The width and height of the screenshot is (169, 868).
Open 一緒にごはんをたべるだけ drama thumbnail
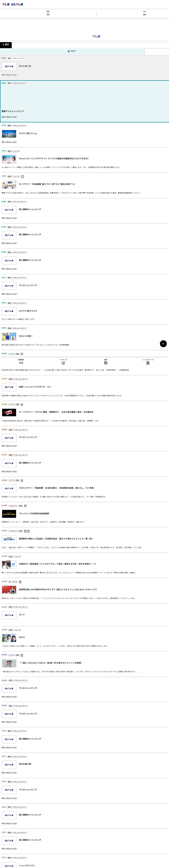coord(9,663)
